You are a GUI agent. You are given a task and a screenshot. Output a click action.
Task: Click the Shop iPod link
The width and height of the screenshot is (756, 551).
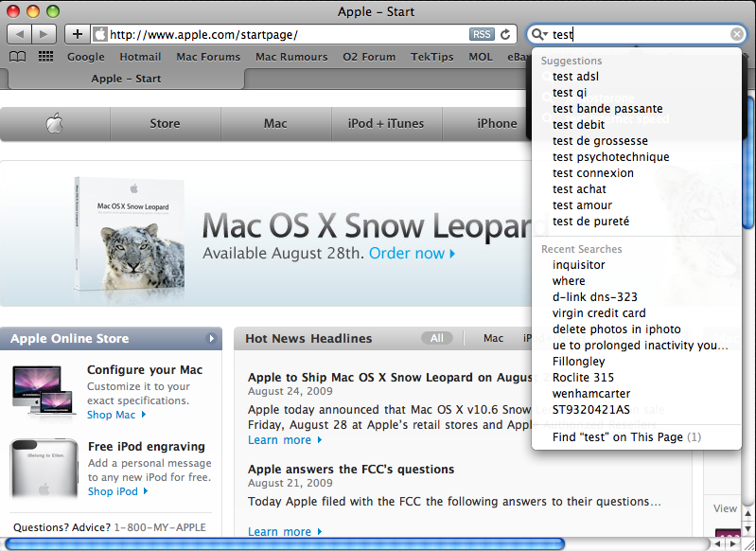pyautogui.click(x=117, y=491)
